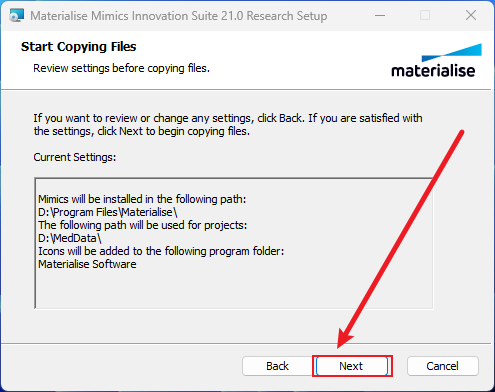Screen dimensions: 495x392
Task: Go Back to previous setup step
Action: tap(277, 366)
